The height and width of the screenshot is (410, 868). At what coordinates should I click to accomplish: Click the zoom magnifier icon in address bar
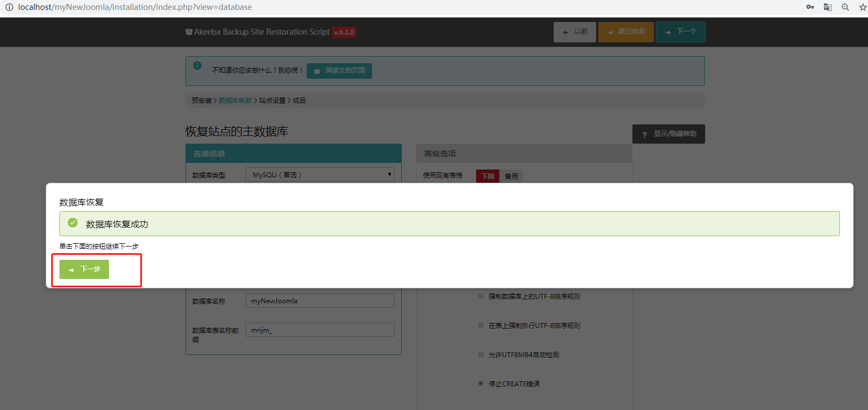[845, 7]
